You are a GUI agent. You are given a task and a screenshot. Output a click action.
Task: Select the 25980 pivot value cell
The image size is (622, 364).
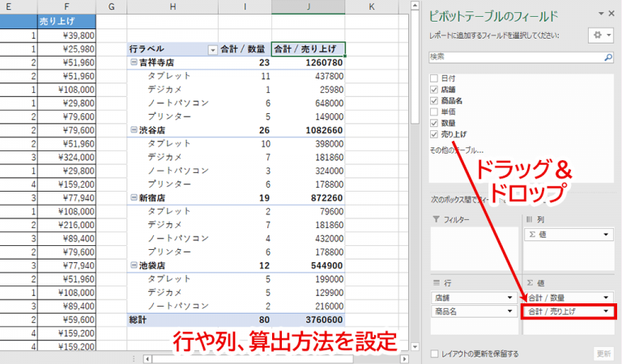(x=309, y=90)
